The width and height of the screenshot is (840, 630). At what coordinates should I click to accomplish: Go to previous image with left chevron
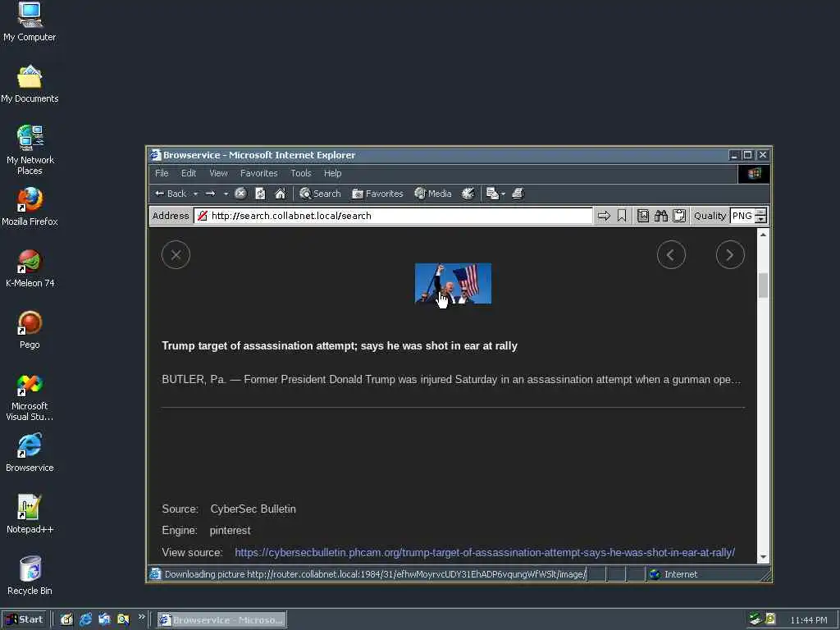pos(671,255)
